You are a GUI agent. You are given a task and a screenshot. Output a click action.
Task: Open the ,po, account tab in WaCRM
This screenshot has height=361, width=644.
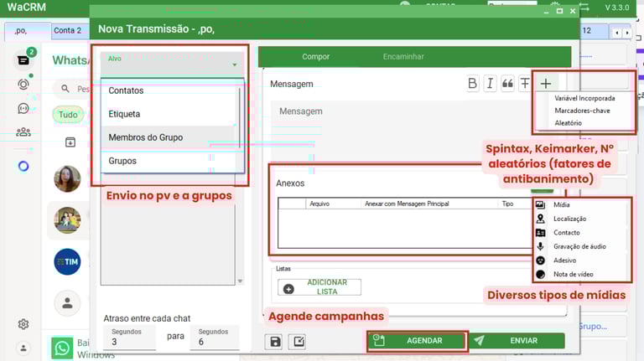point(28,31)
